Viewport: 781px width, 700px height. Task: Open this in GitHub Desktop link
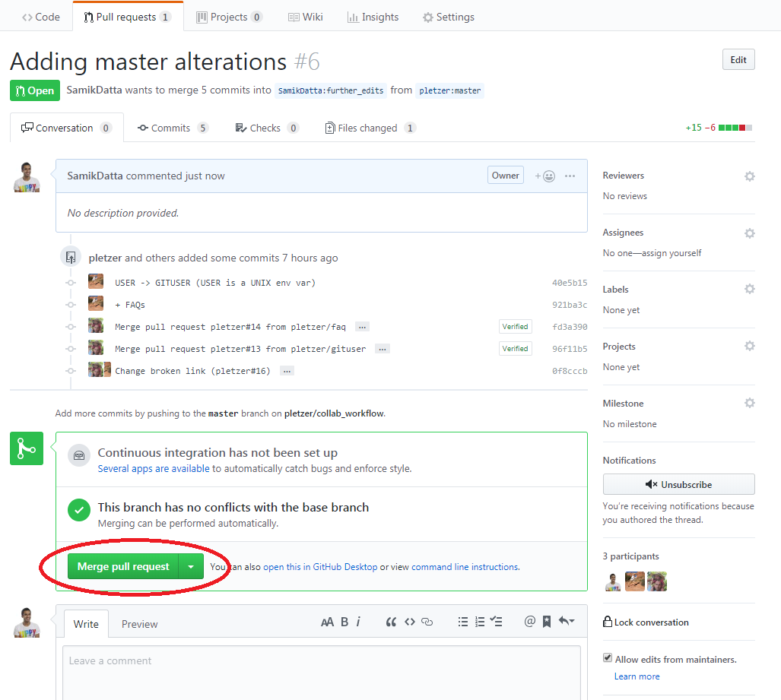320,566
